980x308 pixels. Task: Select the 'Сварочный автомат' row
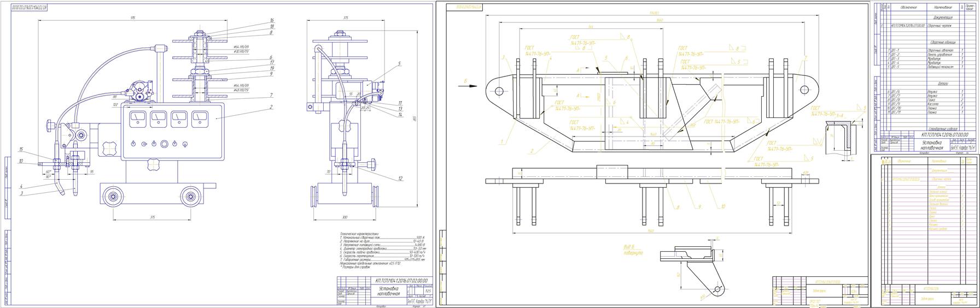coord(941,50)
